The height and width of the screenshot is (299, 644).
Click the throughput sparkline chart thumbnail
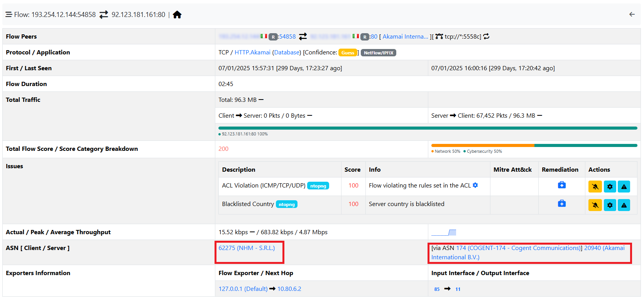click(x=444, y=232)
